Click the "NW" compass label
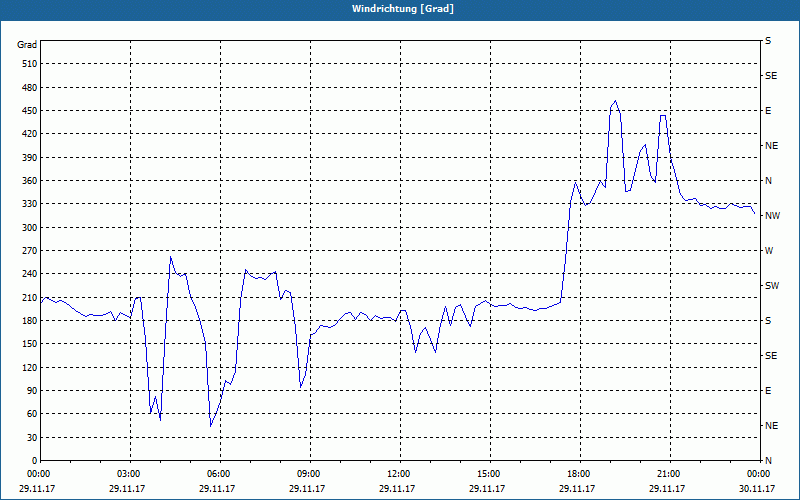This screenshot has height=500, width=800. 772,216
